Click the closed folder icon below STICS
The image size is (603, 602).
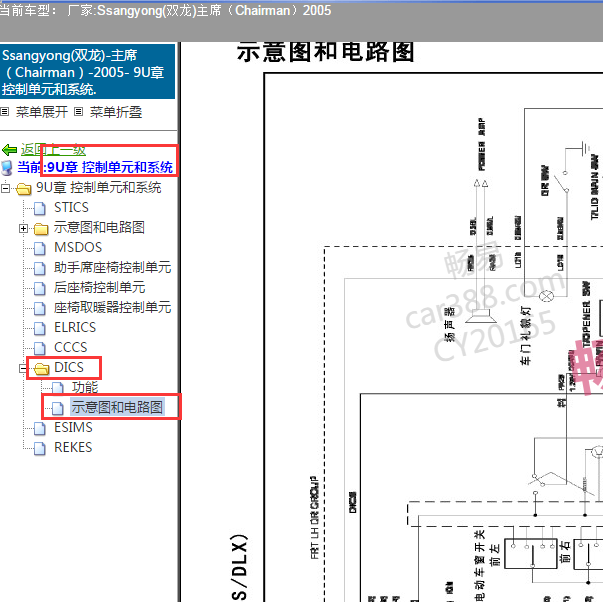pos(41,228)
